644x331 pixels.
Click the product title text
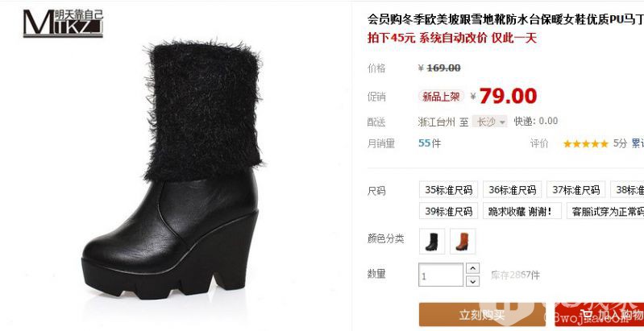[505, 19]
